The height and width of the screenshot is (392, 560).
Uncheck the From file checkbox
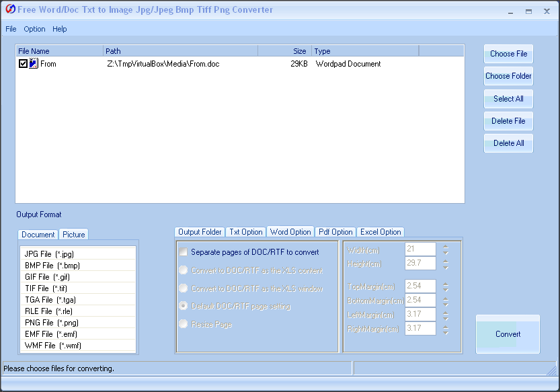click(24, 64)
